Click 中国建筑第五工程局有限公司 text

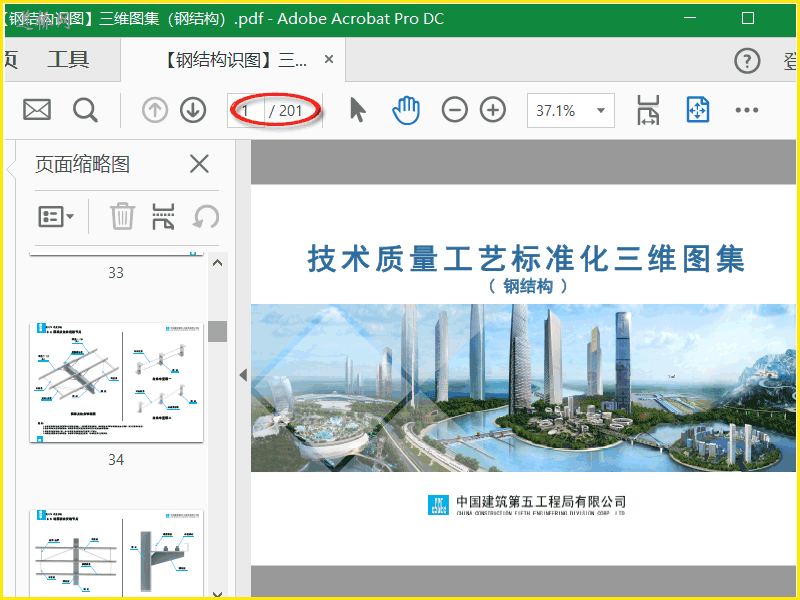pyautogui.click(x=541, y=502)
